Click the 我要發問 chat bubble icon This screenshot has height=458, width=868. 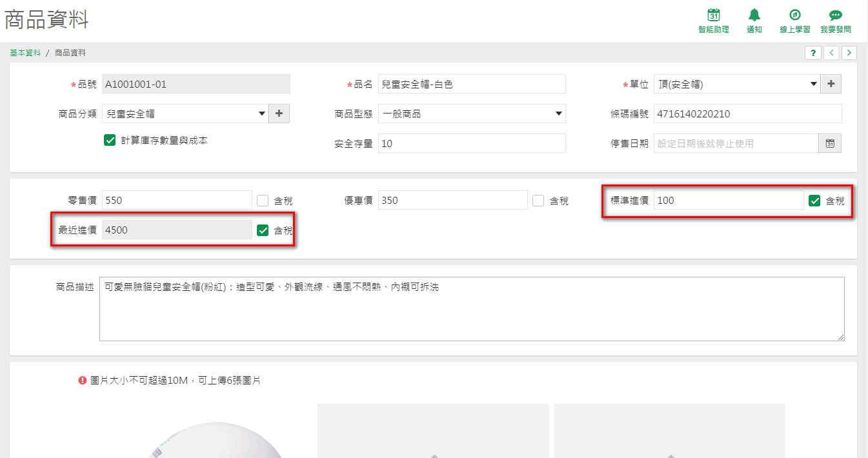point(836,15)
